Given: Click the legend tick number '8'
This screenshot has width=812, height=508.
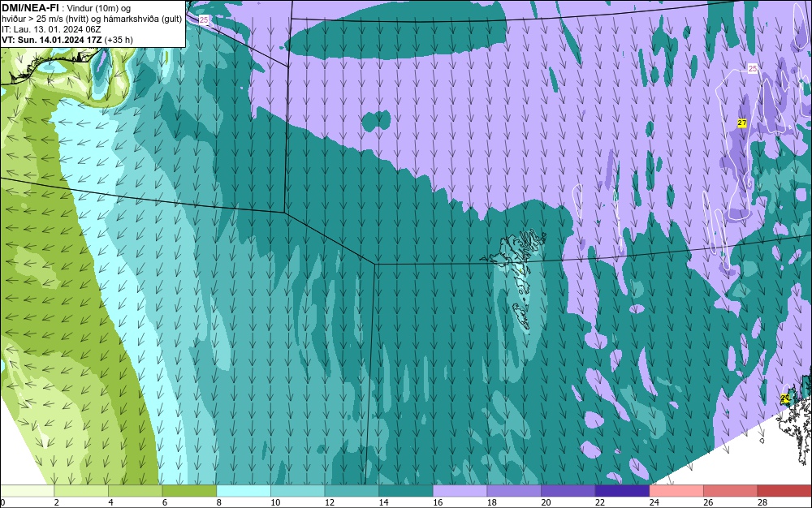Looking at the screenshot, I should (219, 502).
